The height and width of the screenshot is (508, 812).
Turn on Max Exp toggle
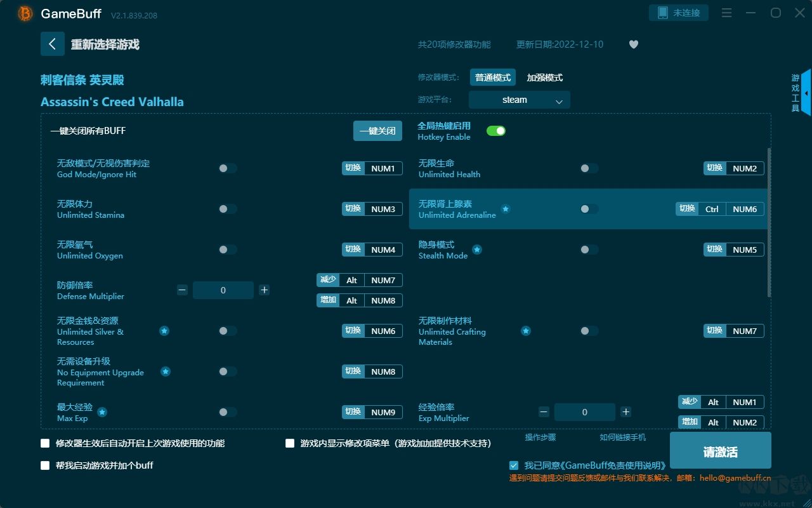pos(228,412)
